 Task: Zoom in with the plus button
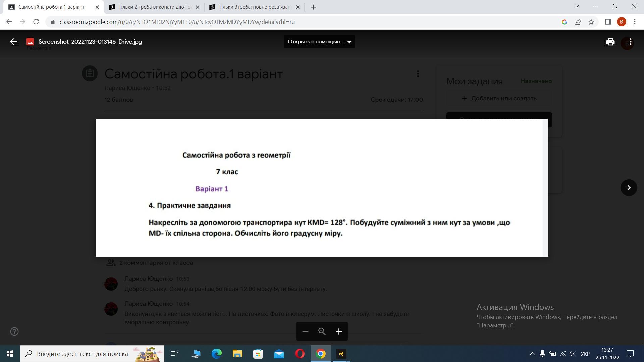339,331
